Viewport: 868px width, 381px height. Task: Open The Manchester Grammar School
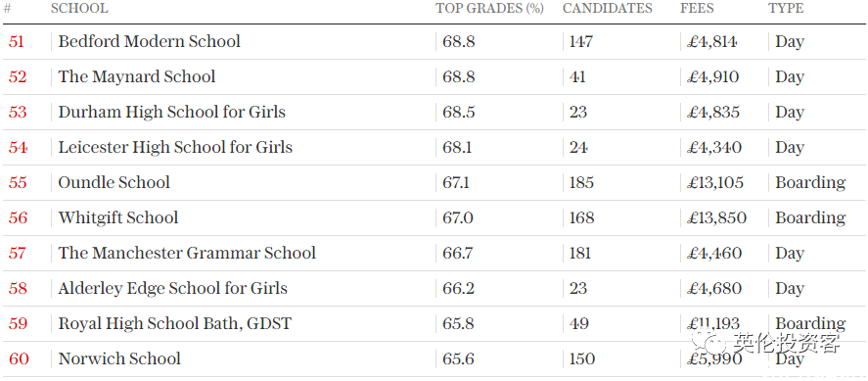click(187, 253)
